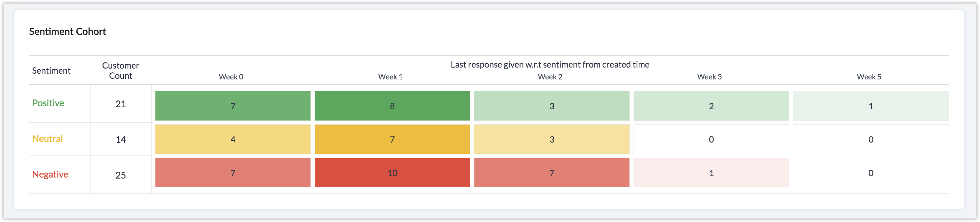
Task: Click the Negative Week 5 empty cell
Action: (870, 173)
